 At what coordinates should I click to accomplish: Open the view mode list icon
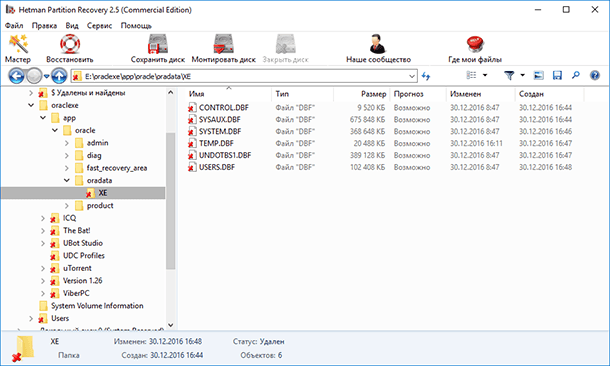(471, 75)
